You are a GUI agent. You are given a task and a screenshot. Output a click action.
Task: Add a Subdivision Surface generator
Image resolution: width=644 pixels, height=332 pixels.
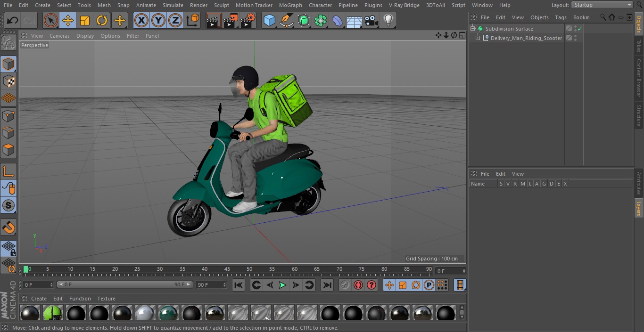[304, 20]
